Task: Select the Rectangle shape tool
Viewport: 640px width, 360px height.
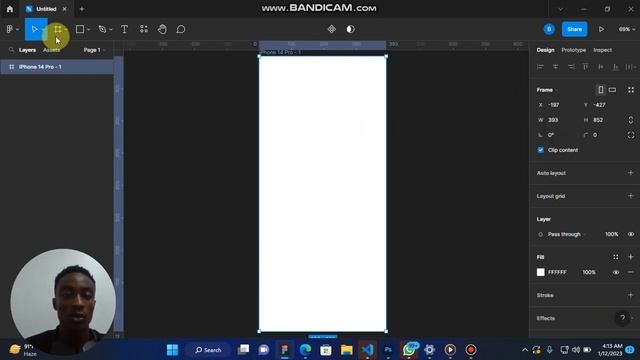Action: (x=80, y=29)
